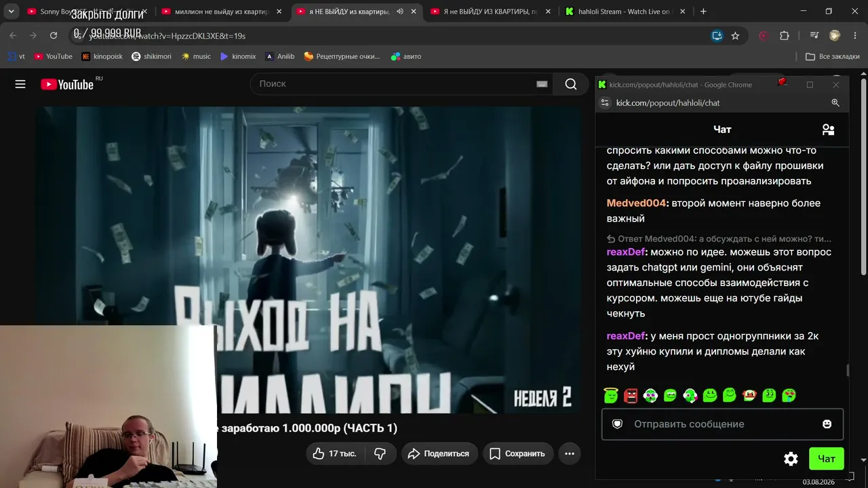The image size is (868, 488).
Task: Switch to the "Sonny Boy" tab
Action: (x=87, y=12)
